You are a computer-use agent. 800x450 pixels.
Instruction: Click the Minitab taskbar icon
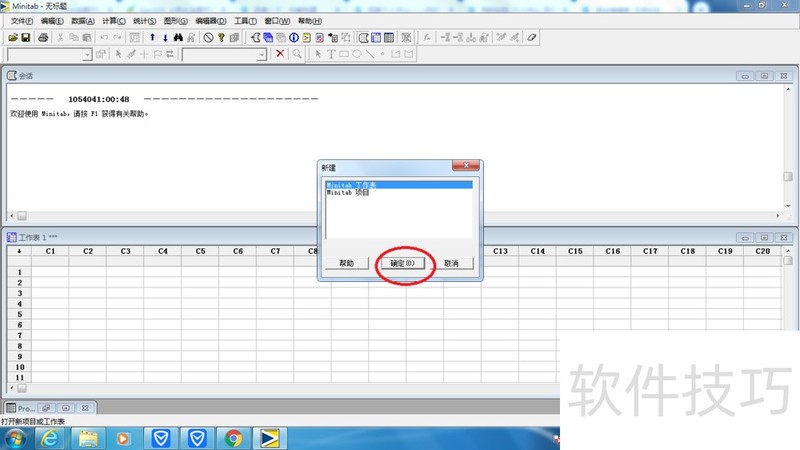pos(269,439)
